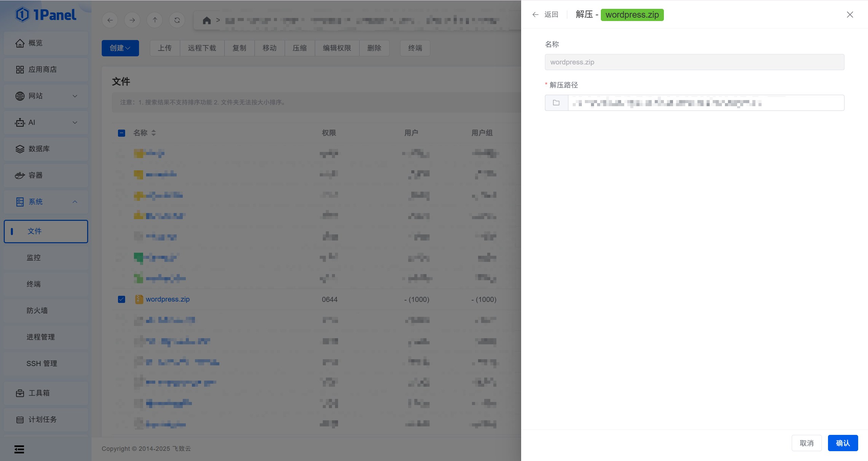The image size is (868, 461).
Task: Click the wordpress.zip archive file icon
Action: click(139, 299)
